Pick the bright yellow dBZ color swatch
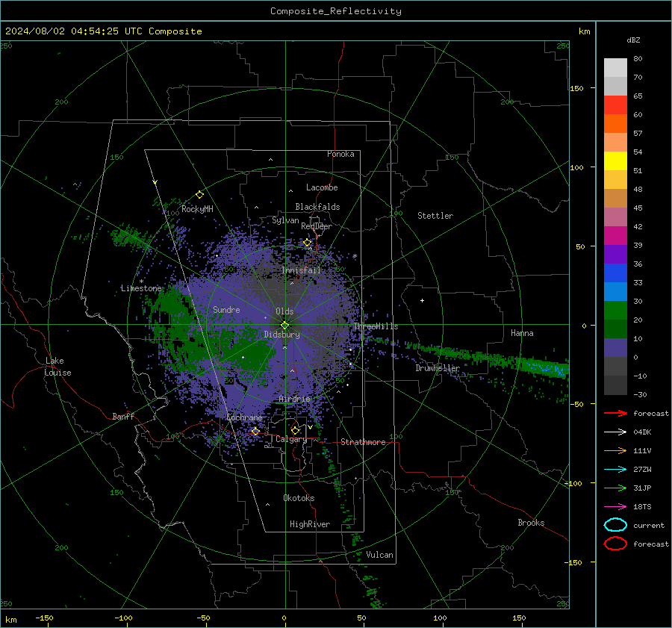The image size is (672, 628). coord(615,161)
